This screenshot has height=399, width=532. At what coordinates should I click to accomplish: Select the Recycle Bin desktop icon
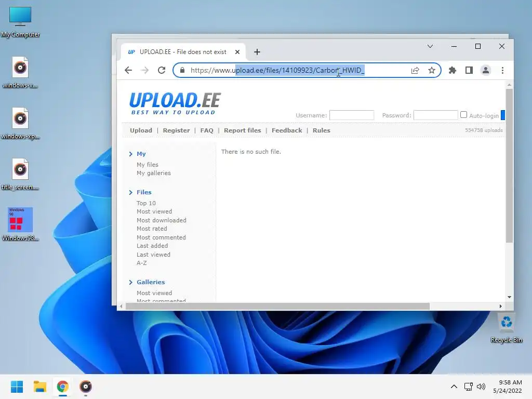(x=507, y=328)
